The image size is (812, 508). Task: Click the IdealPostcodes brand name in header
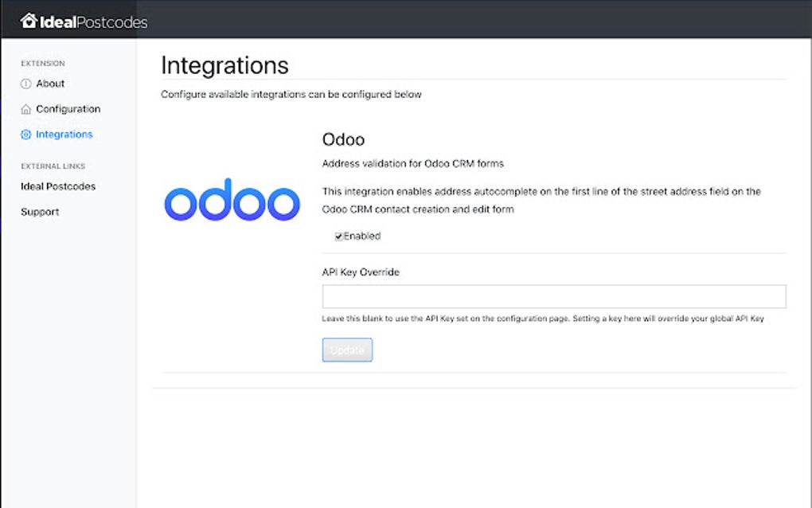94,21
